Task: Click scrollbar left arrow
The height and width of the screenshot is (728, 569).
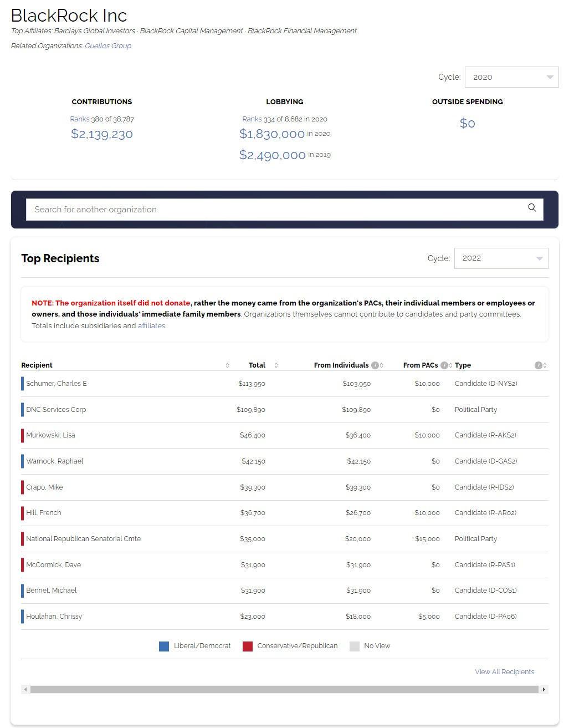Action: [25, 690]
